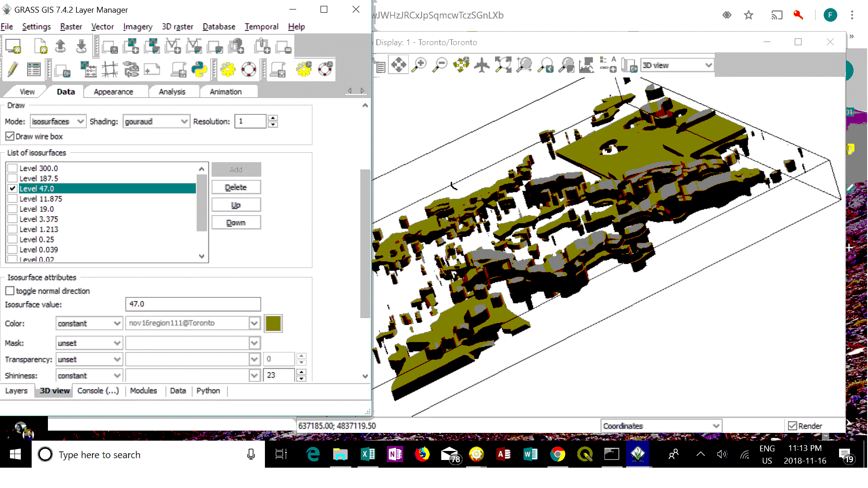
Task: Open GUI settings yellow gear
Action: tap(228, 70)
